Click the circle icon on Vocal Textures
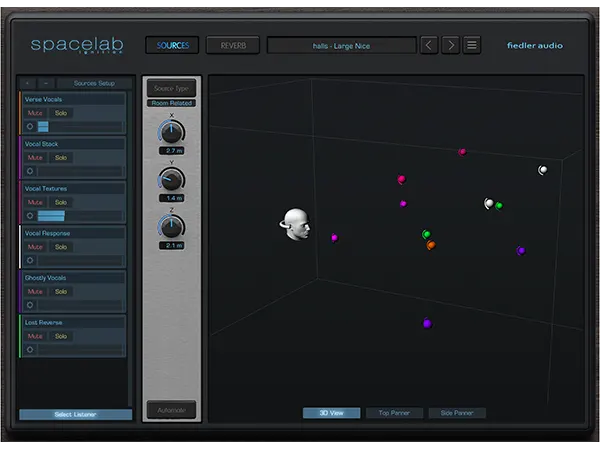This screenshot has width=600, height=450. (30, 216)
